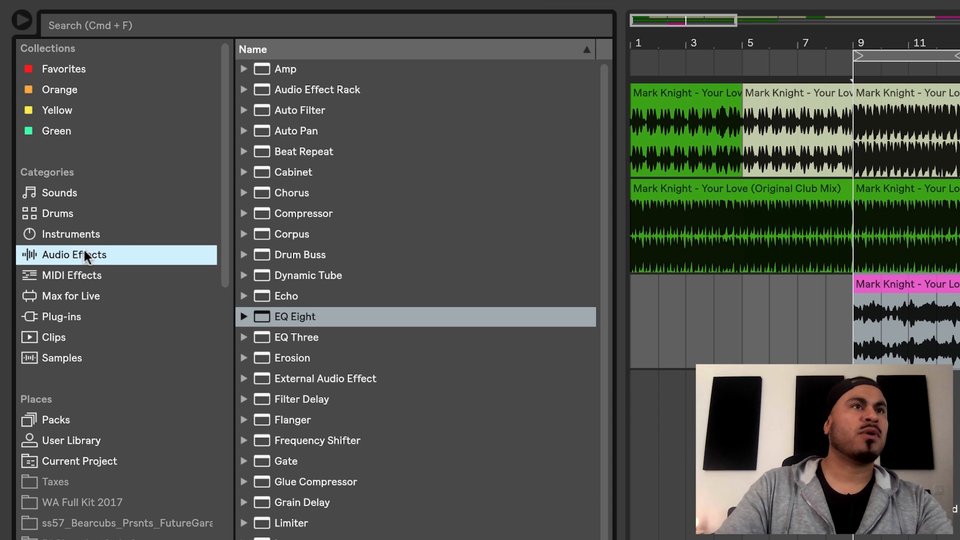Viewport: 960px width, 540px height.
Task: Select the pale Mark Knight clip at bar 5
Action: point(798,130)
